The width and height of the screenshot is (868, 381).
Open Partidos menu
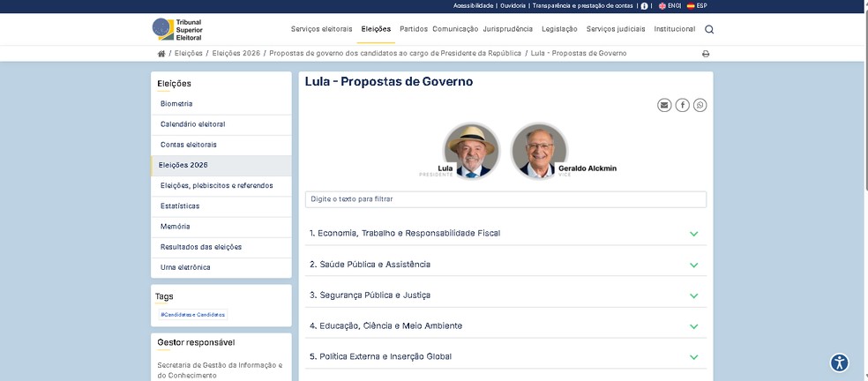[414, 29]
